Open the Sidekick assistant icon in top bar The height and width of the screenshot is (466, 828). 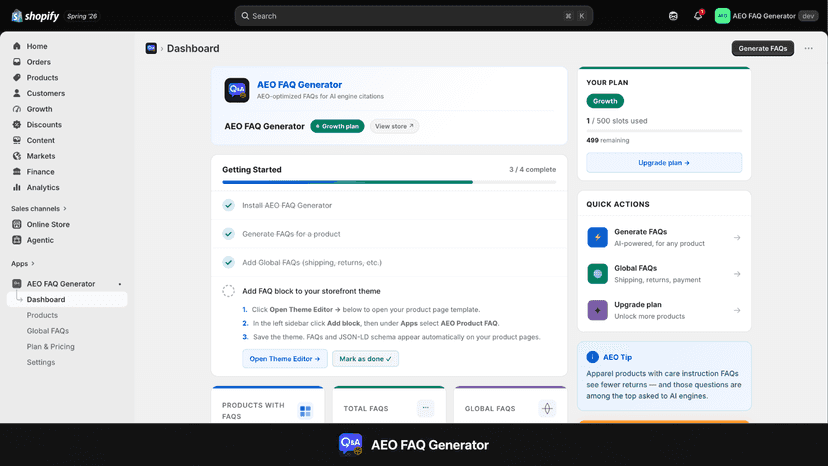click(x=673, y=16)
